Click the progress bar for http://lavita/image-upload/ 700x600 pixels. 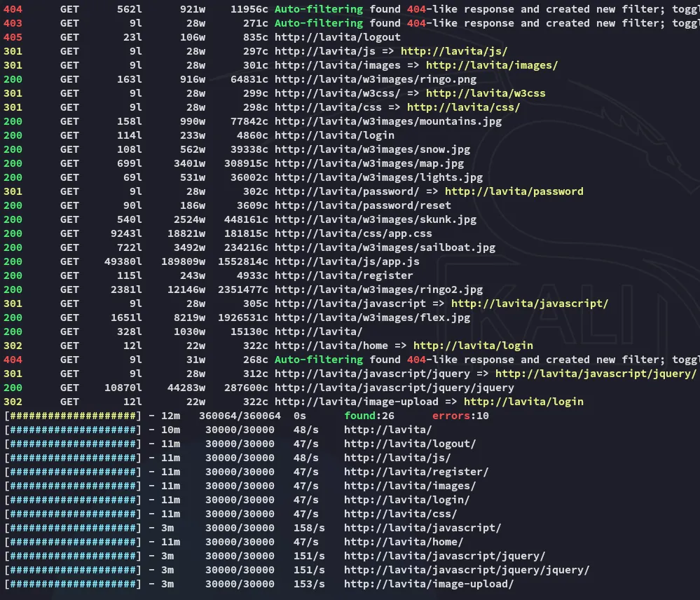(73, 584)
